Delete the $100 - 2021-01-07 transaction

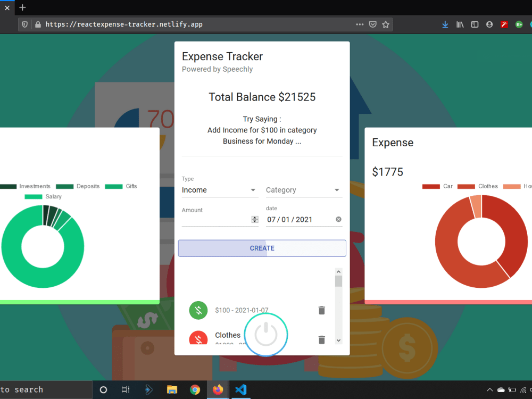[322, 310]
